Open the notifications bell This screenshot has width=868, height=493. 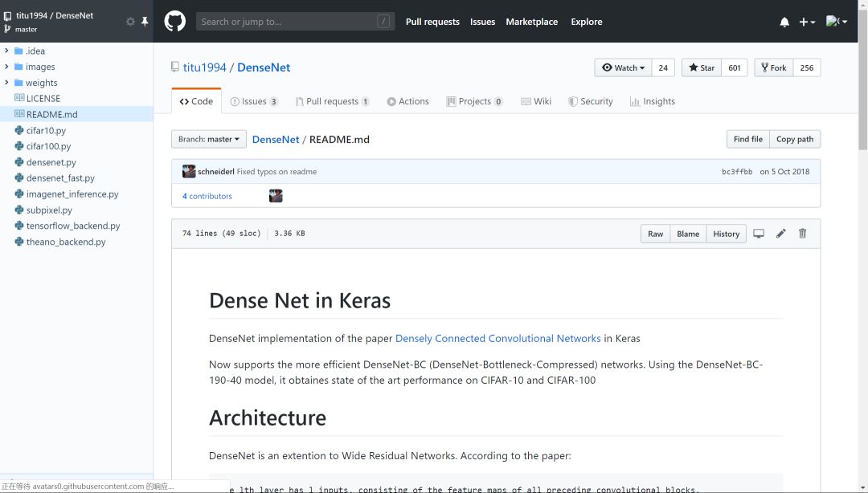coord(784,22)
